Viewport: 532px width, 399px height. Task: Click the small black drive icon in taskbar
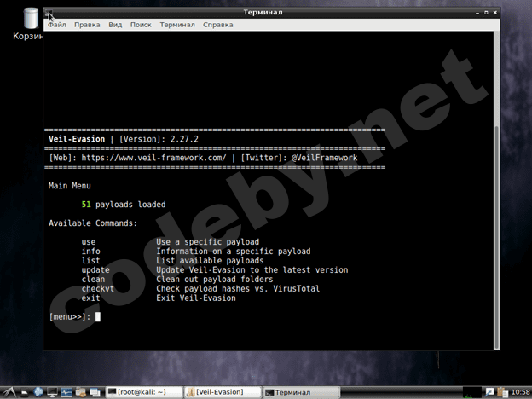point(25,393)
